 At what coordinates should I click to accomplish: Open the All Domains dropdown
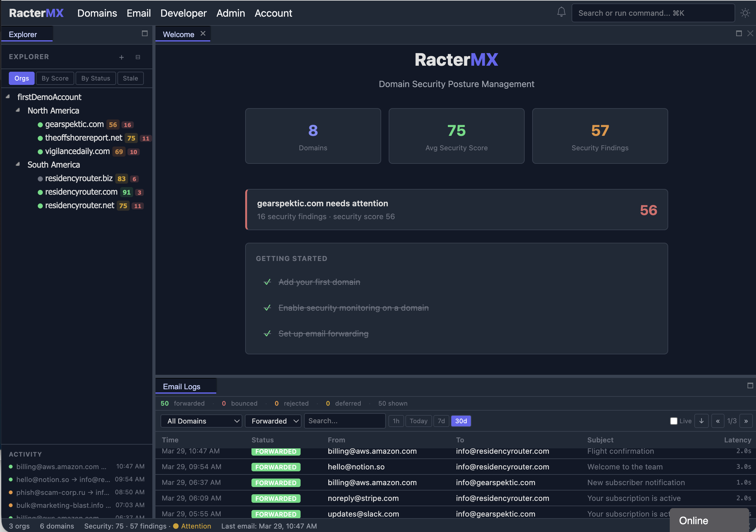(201, 421)
